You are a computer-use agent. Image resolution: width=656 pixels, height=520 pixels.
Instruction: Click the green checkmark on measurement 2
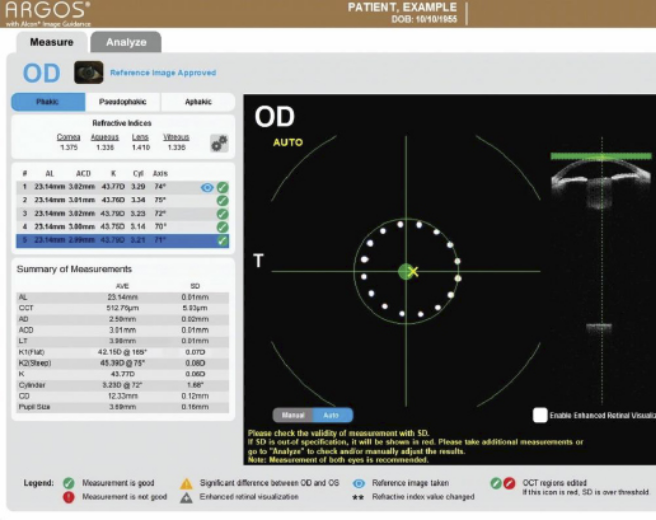[x=222, y=200]
